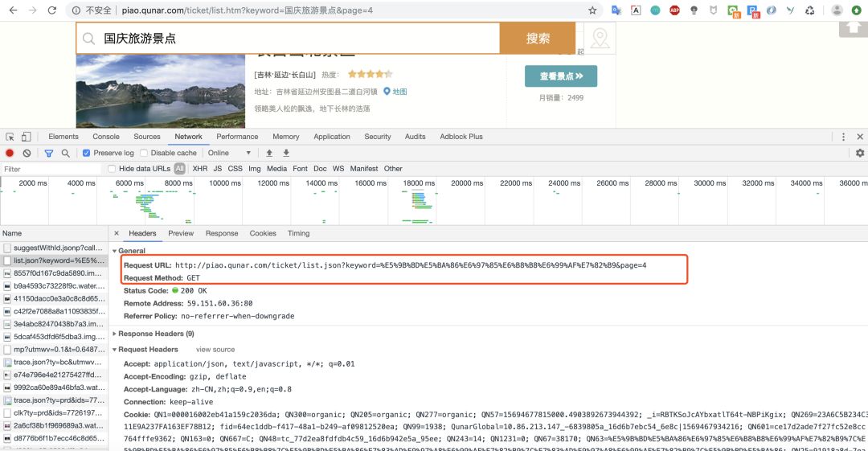
Task: Click the browser forward arrow
Action: [x=33, y=10]
